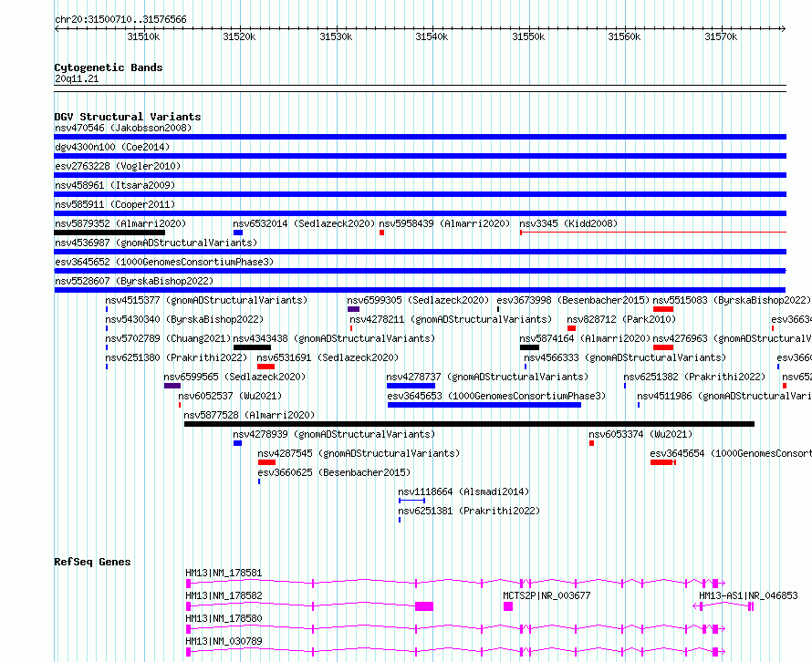Select the blue nsv4278737 variant bar
This screenshot has height=662, width=812.
(411, 386)
